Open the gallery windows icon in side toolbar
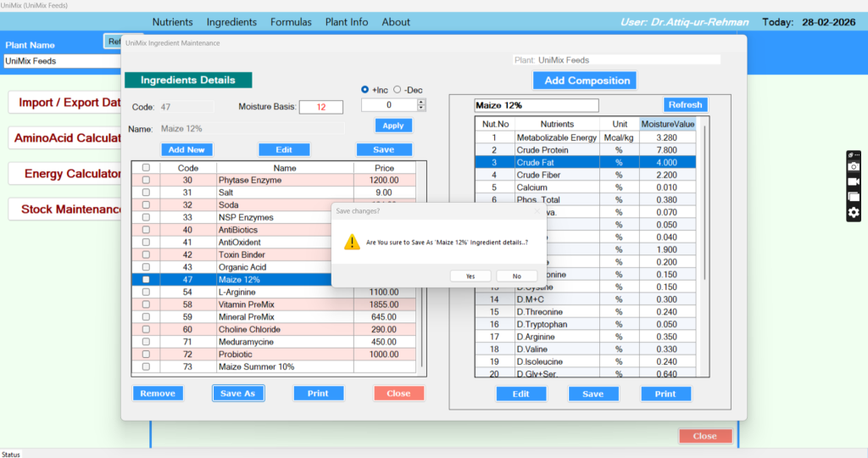The image size is (868, 458). pos(854,198)
